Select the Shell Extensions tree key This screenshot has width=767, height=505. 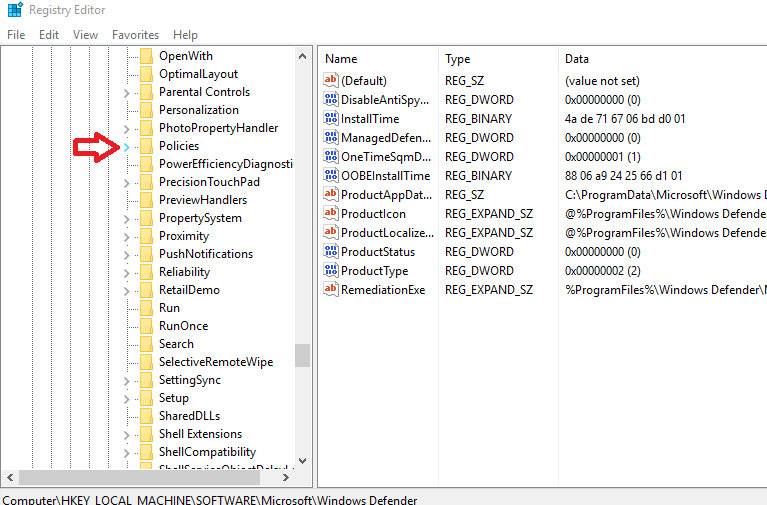200,434
